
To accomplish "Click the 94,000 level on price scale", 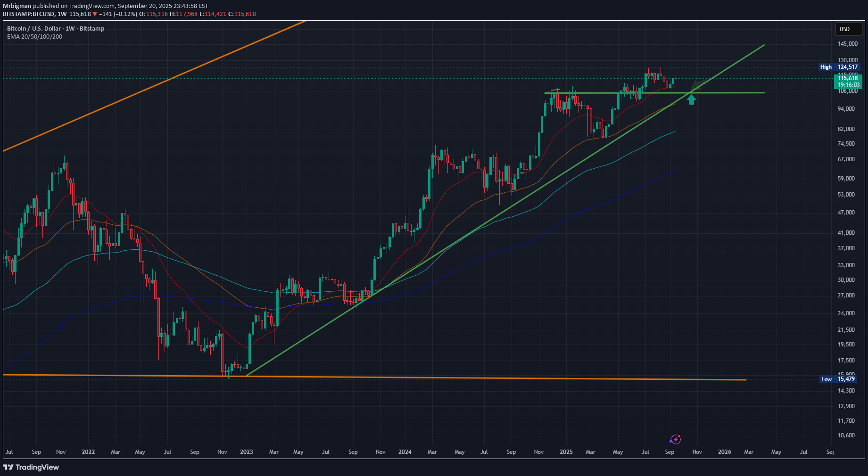I will point(846,109).
